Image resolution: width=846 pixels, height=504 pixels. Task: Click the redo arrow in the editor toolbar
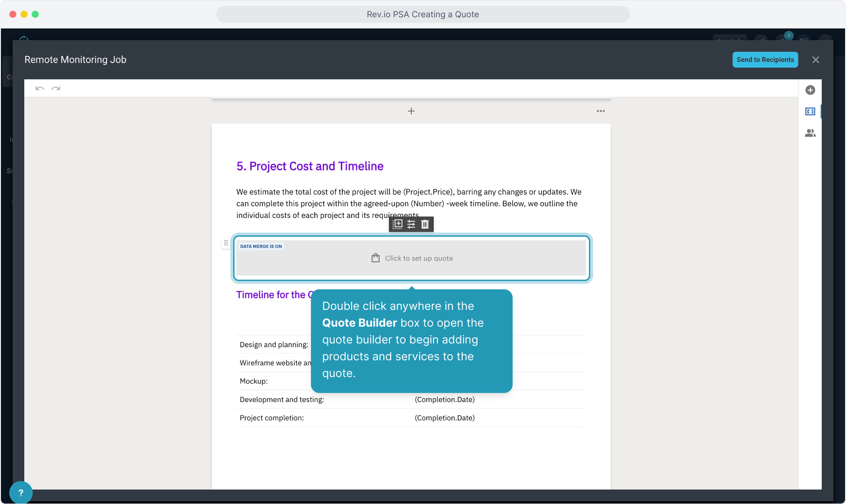click(x=56, y=88)
